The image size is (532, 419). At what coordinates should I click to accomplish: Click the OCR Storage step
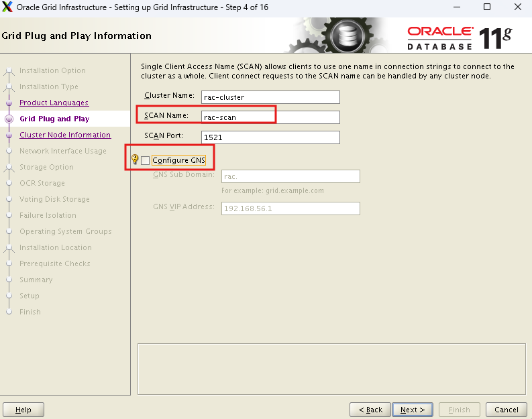[x=42, y=183]
